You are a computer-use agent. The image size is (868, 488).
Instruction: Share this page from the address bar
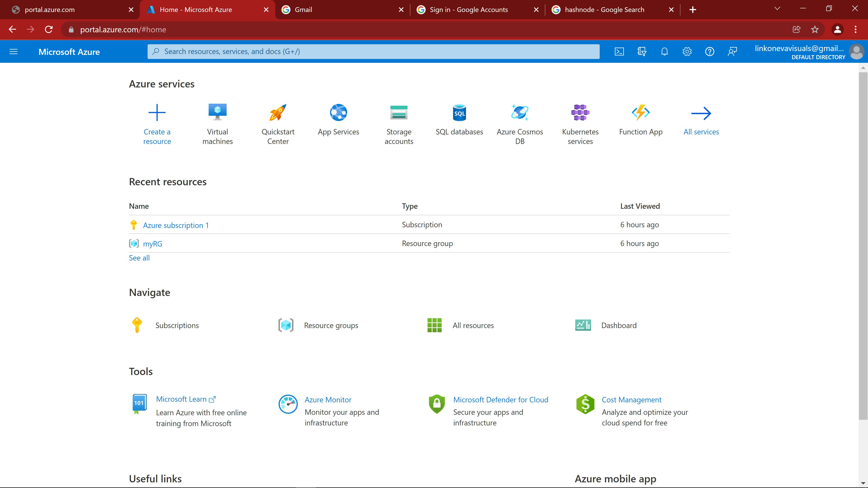pos(797,30)
